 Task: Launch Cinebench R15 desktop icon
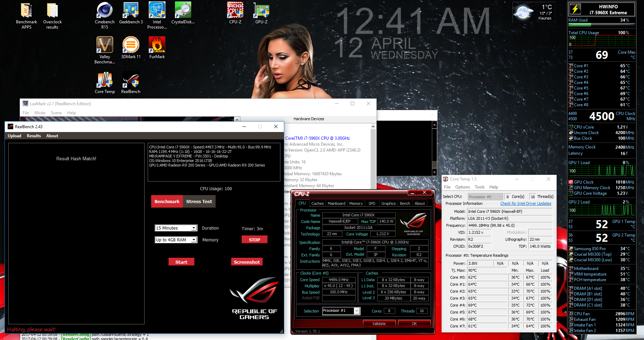pos(104,10)
